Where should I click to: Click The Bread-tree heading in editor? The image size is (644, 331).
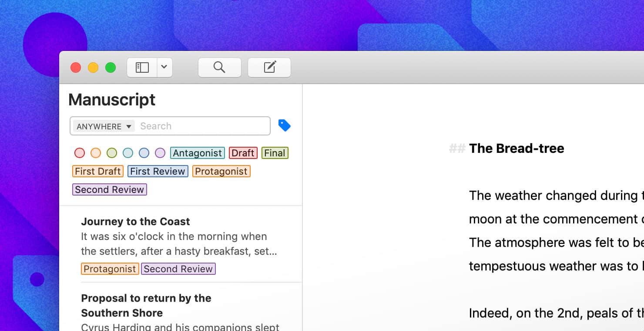[517, 149]
